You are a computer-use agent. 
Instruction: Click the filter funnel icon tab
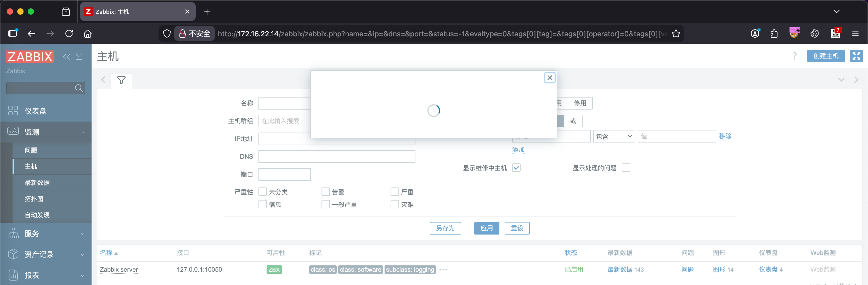(121, 80)
